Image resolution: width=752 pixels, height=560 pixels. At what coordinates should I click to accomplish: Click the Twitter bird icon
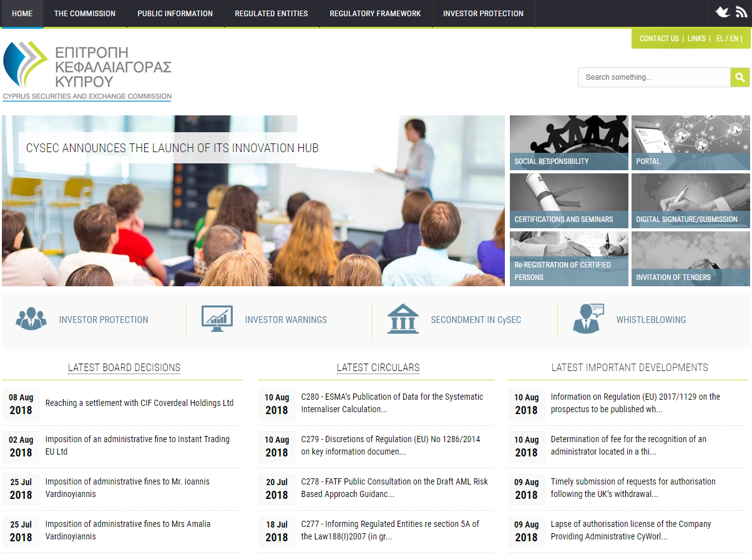pos(722,12)
